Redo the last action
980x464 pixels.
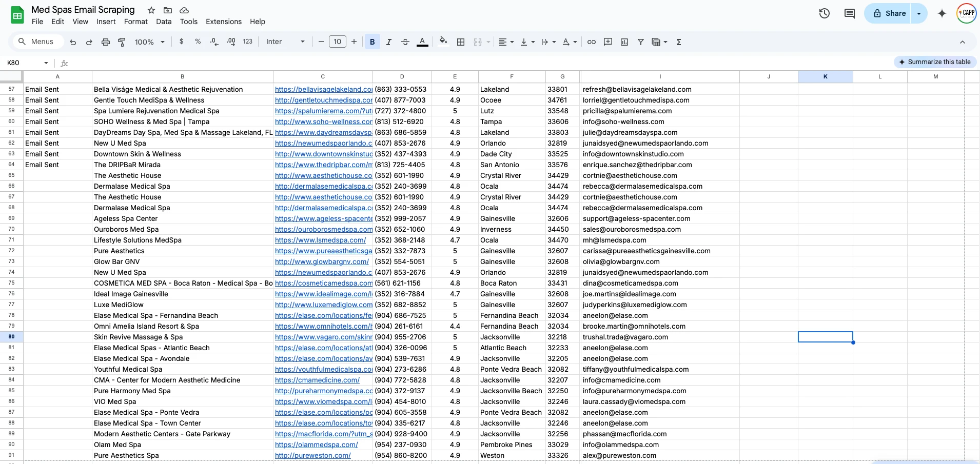tap(89, 42)
